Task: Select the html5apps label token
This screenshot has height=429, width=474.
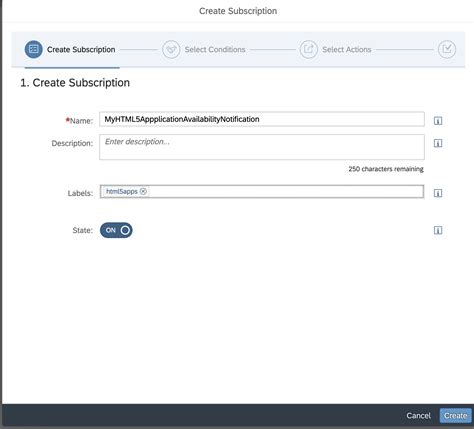Action: coord(122,191)
